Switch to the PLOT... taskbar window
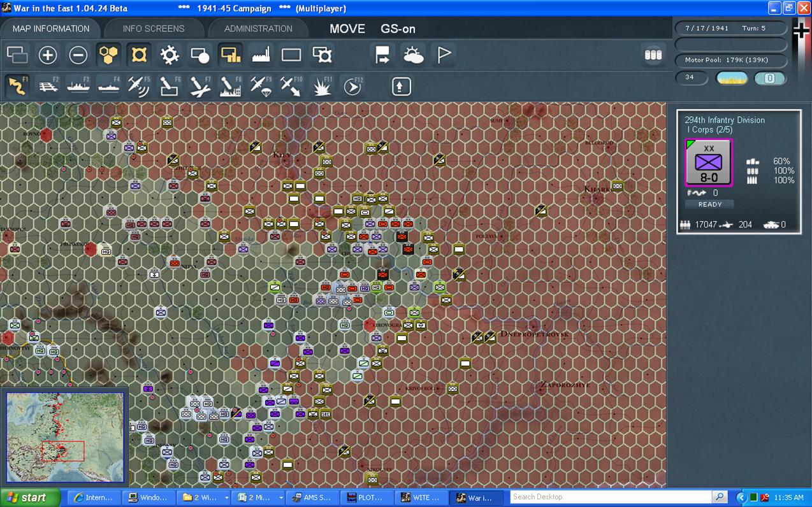Viewport: 812px width, 507px height. (x=367, y=497)
